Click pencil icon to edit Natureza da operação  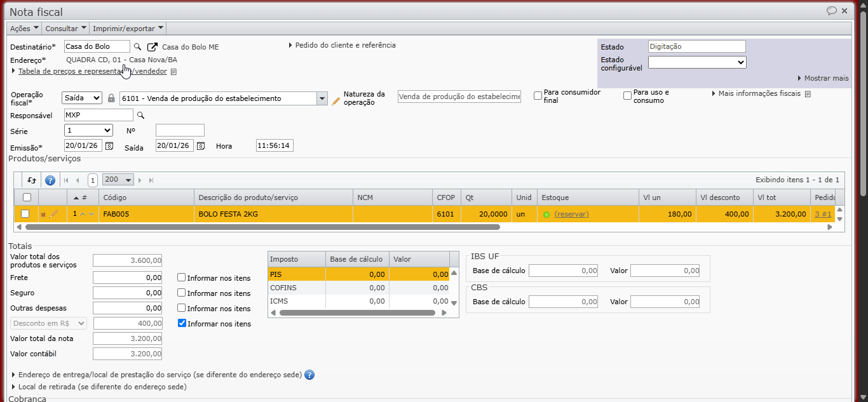coord(336,100)
